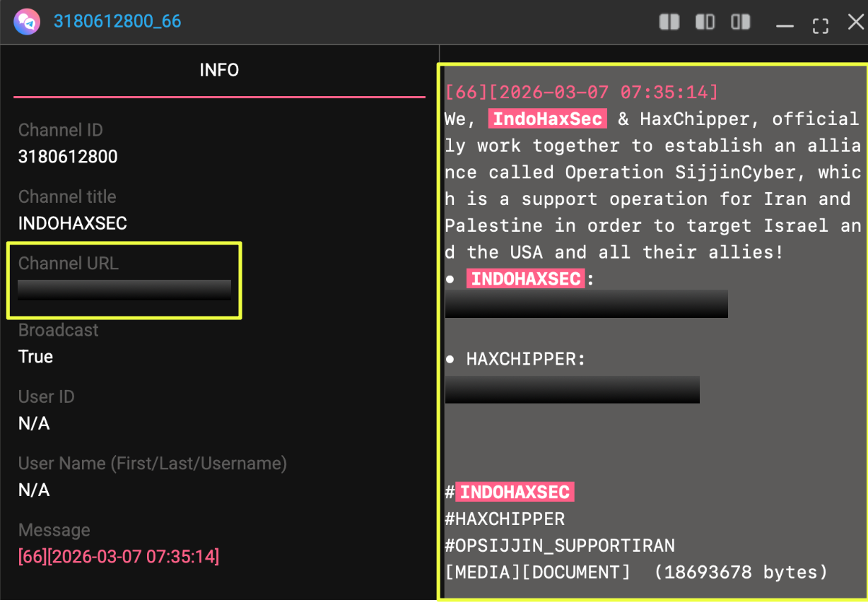This screenshot has height=602, width=868.
Task: Open the redacted Channel URL link
Action: pos(124,290)
